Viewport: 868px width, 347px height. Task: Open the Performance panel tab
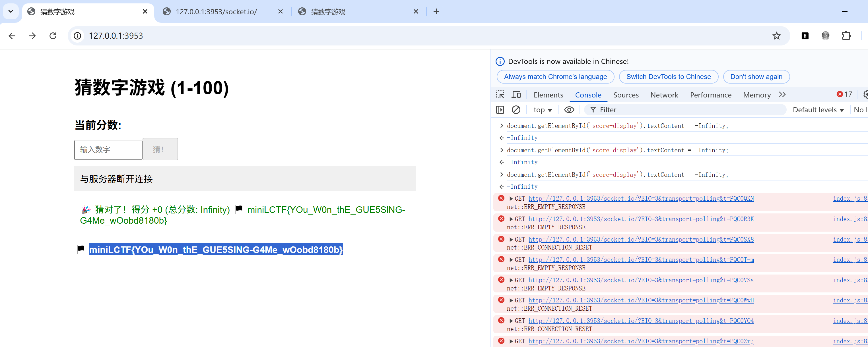pyautogui.click(x=711, y=95)
